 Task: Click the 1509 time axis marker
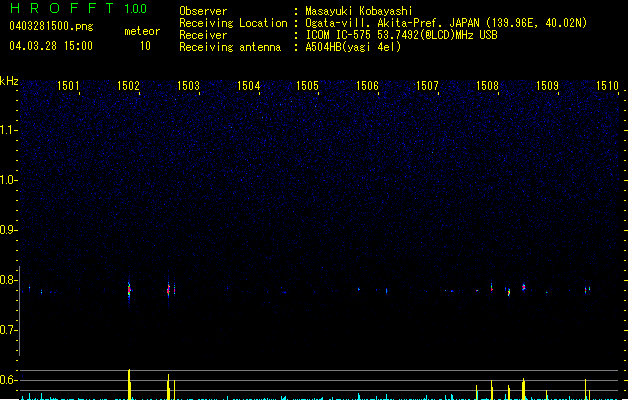click(547, 86)
